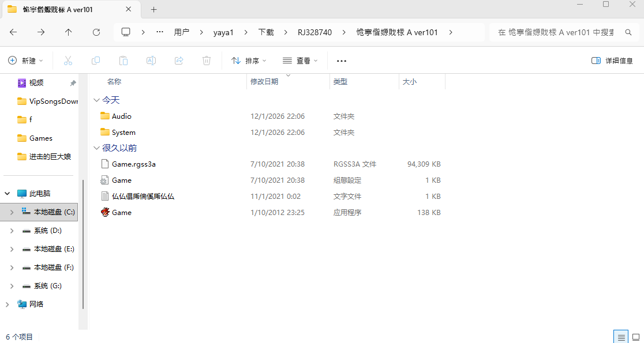The width and height of the screenshot is (644, 343).
Task: Switch to large icons view at bottom right
Action: tap(636, 336)
